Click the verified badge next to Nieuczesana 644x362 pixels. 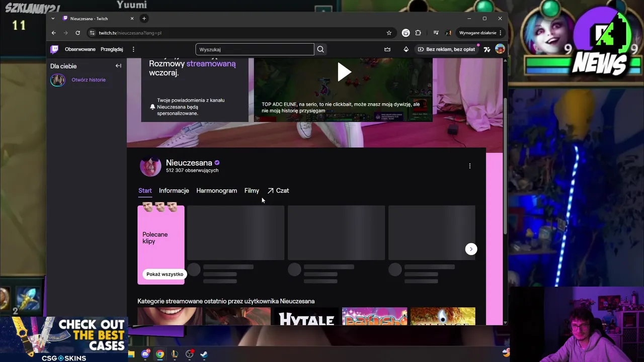(217, 163)
